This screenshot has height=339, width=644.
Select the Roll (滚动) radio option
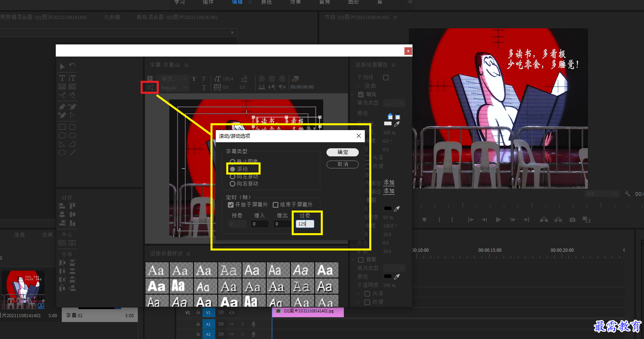(232, 169)
